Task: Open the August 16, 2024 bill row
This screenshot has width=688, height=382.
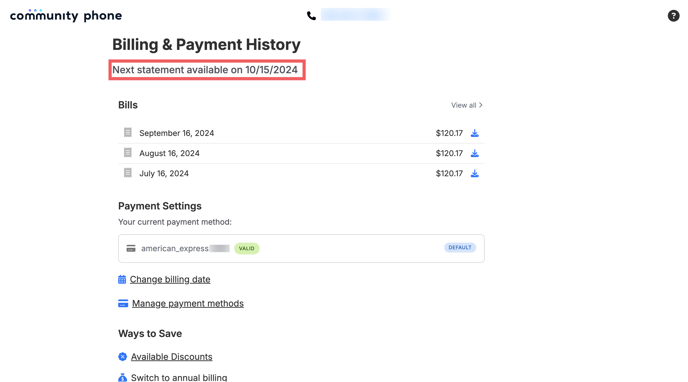Action: (301, 153)
